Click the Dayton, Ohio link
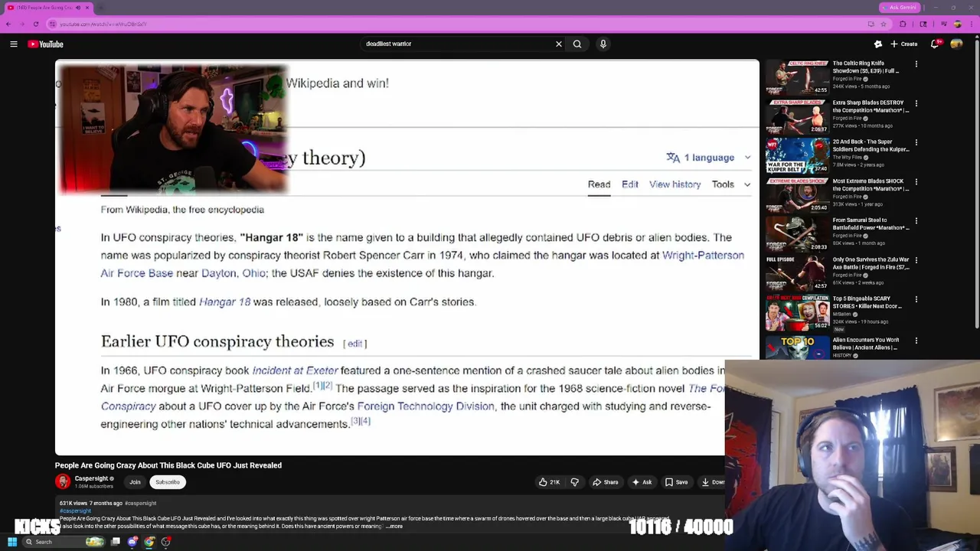The height and width of the screenshot is (551, 980). click(x=234, y=273)
